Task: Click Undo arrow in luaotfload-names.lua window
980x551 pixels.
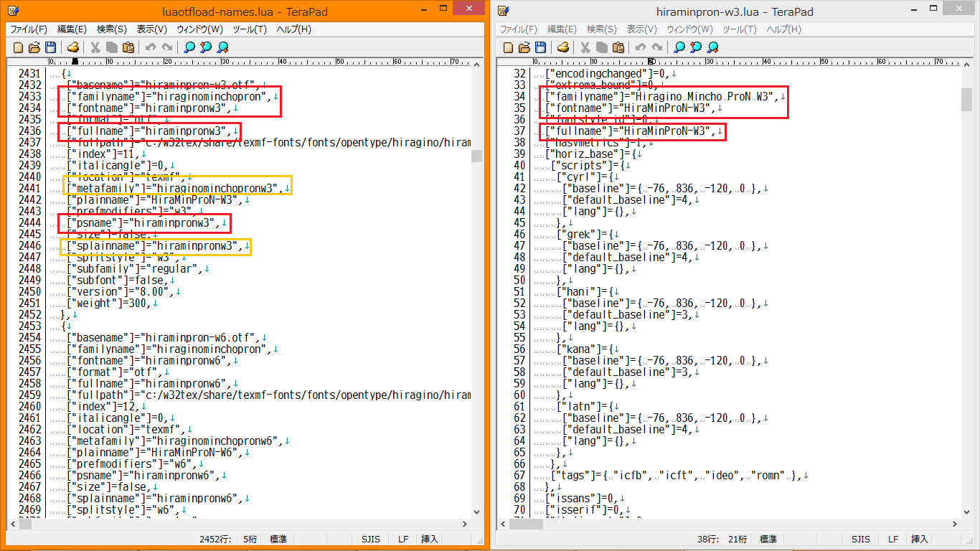Action: click(150, 47)
